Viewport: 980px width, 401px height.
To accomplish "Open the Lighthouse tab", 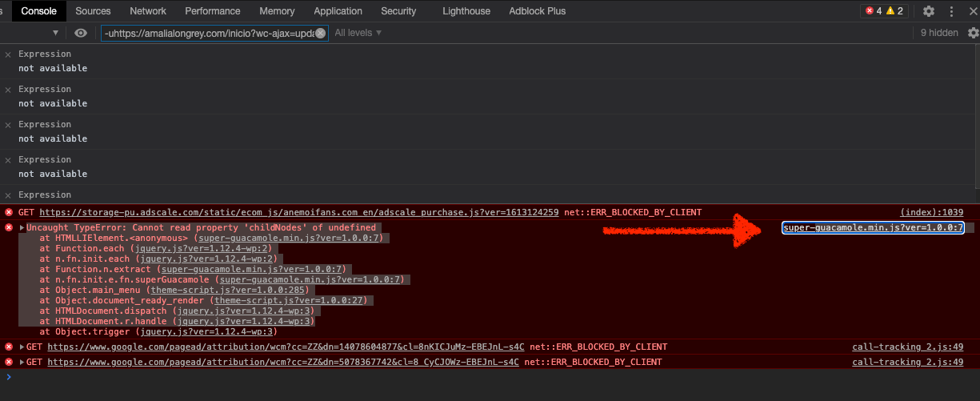I will pyautogui.click(x=466, y=11).
